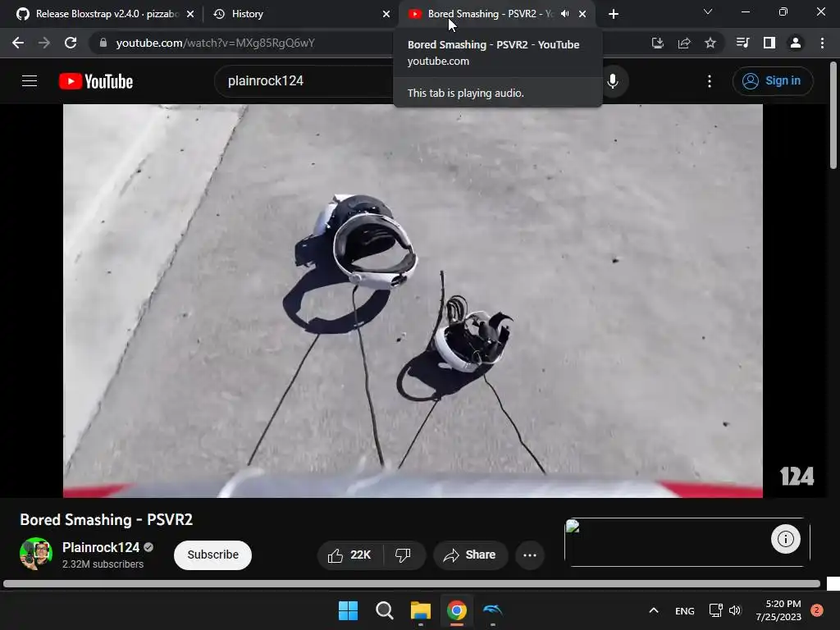Switch ENG input language
Image resolution: width=840 pixels, height=630 pixels.
[685, 610]
